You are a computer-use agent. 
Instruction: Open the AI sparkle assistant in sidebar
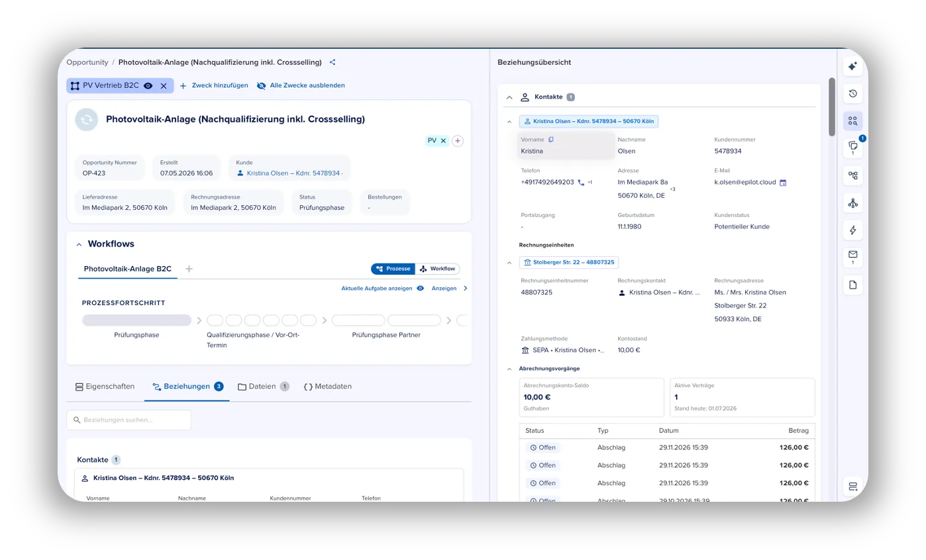(852, 66)
